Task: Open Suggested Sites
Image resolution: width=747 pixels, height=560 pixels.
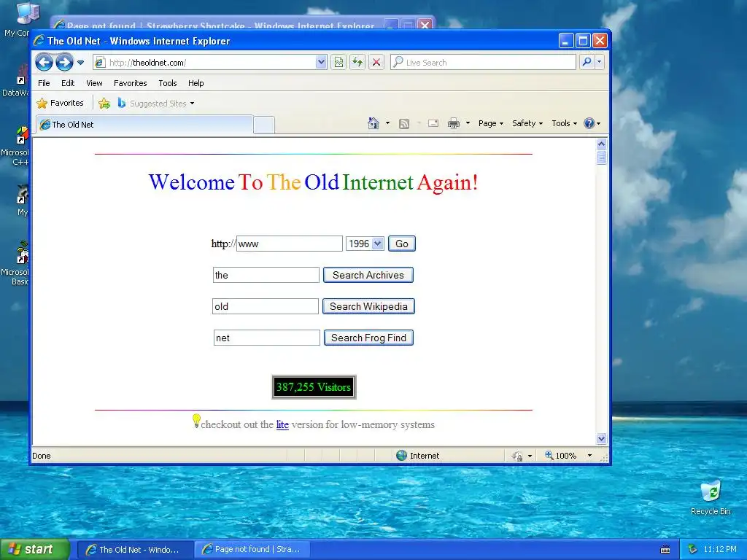Action: 156,104
